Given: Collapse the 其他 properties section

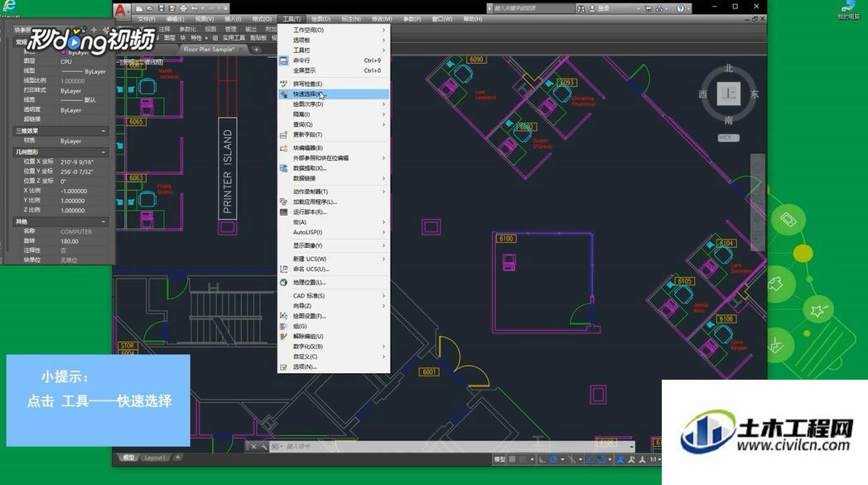Looking at the screenshot, I should (x=104, y=221).
